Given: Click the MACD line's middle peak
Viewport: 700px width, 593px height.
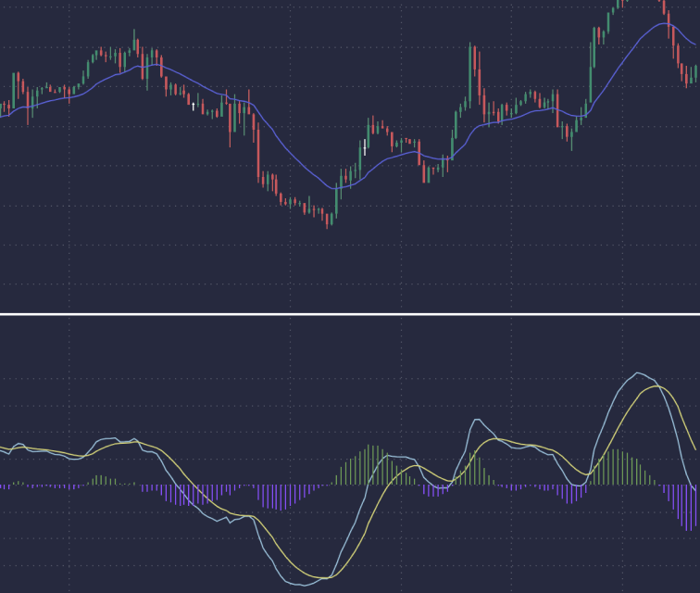Looking at the screenshot, I should pos(477,421).
